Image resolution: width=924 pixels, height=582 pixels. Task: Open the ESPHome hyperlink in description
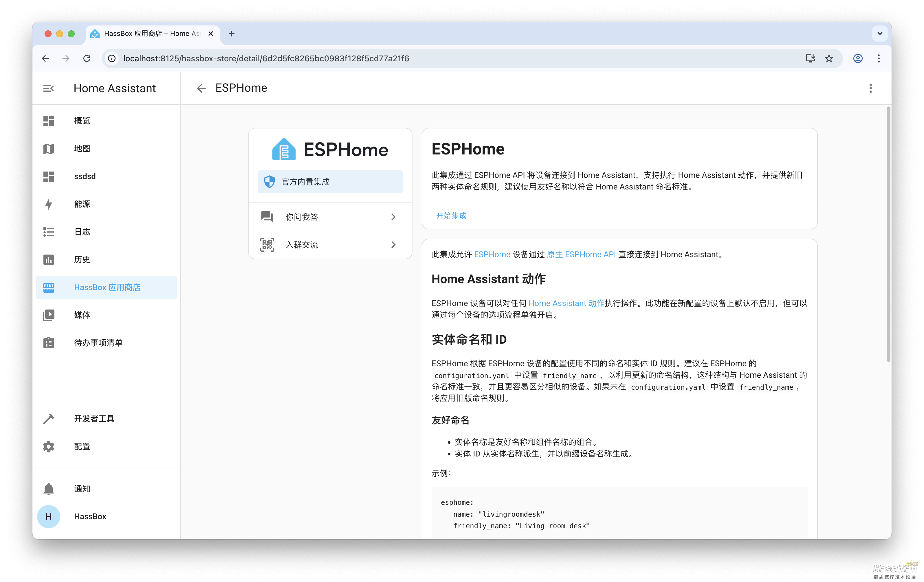click(x=492, y=254)
